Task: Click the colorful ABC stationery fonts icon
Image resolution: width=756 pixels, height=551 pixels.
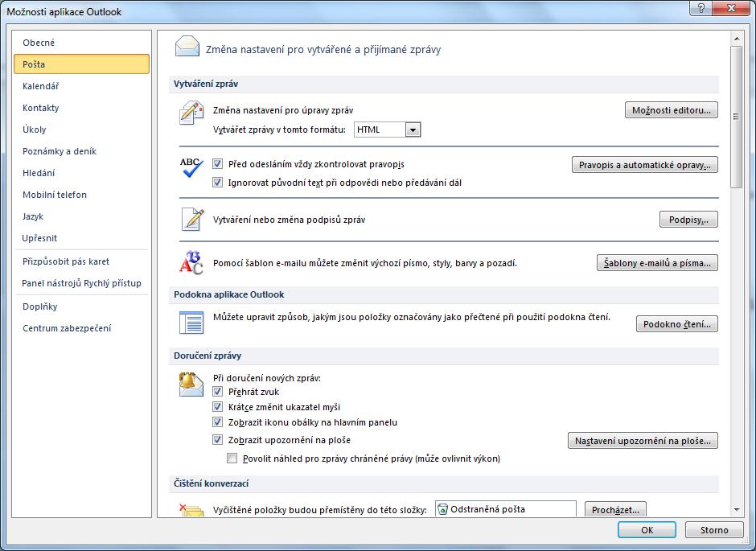Action: 191,263
